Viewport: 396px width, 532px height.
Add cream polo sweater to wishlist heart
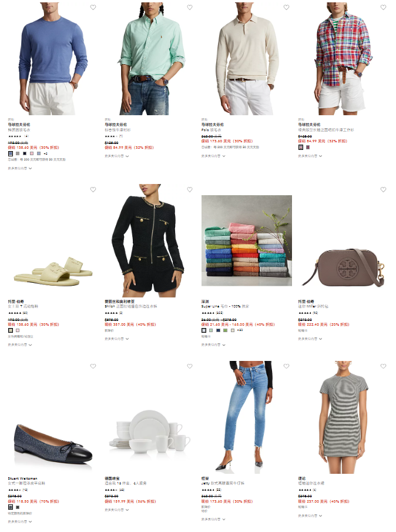(287, 8)
